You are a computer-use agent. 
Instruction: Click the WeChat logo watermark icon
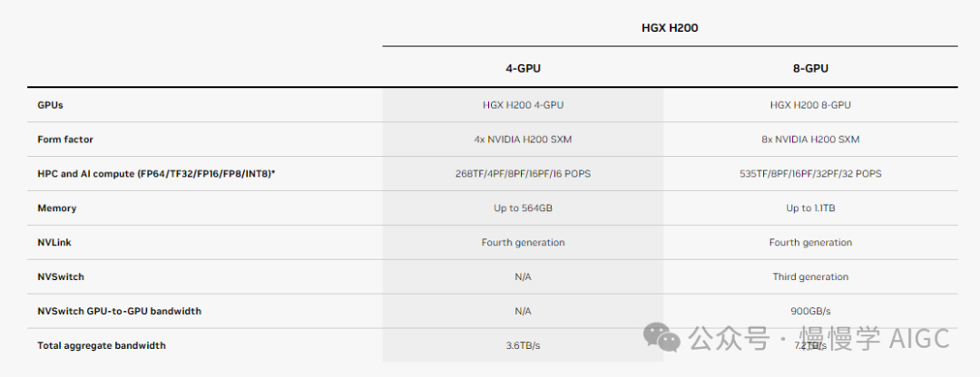coord(661,338)
